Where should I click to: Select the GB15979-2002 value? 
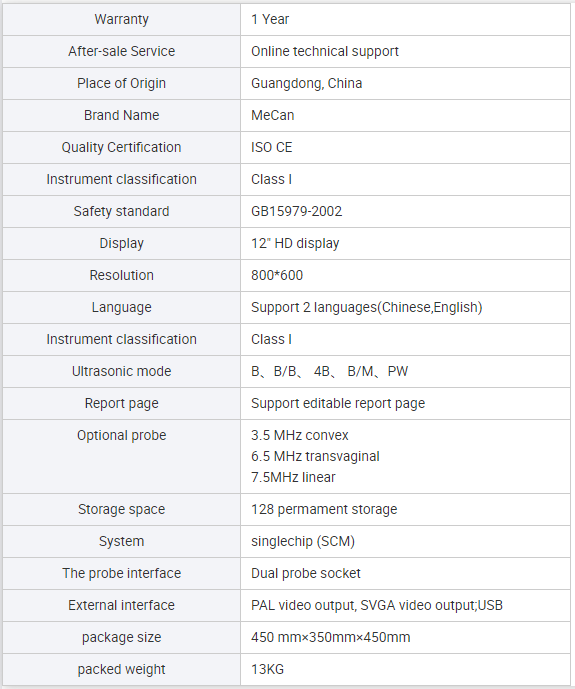[x=296, y=211]
